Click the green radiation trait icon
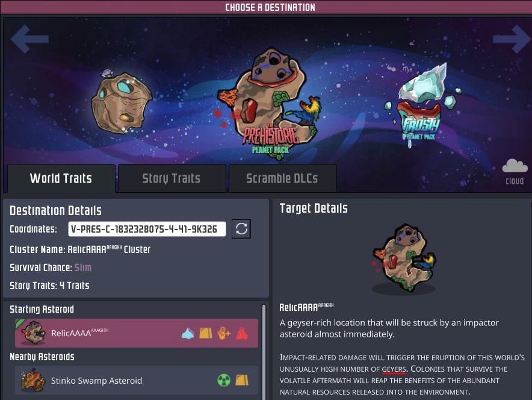Viewport: 532px width, 400px height. [224, 380]
